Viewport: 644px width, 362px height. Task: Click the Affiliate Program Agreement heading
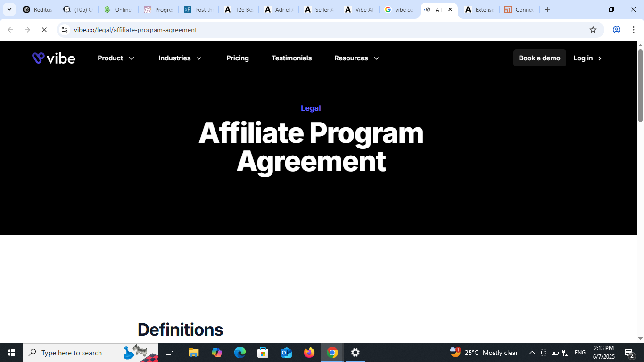(311, 147)
